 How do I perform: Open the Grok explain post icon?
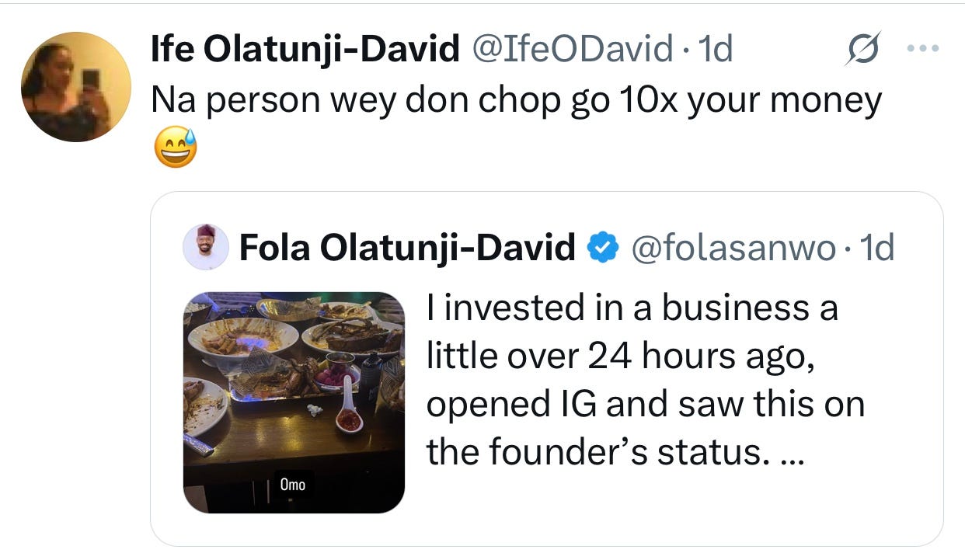click(862, 49)
